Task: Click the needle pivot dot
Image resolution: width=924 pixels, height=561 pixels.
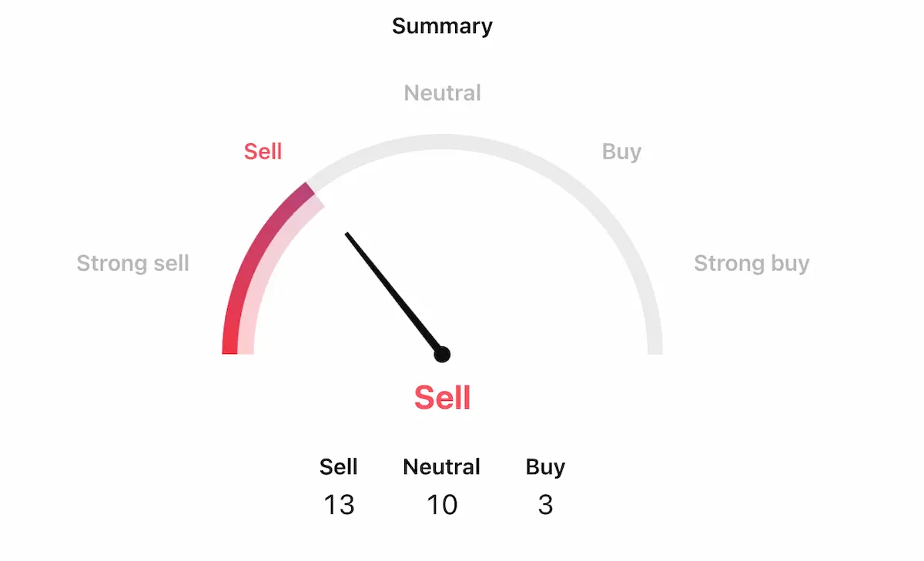Action: (x=442, y=354)
